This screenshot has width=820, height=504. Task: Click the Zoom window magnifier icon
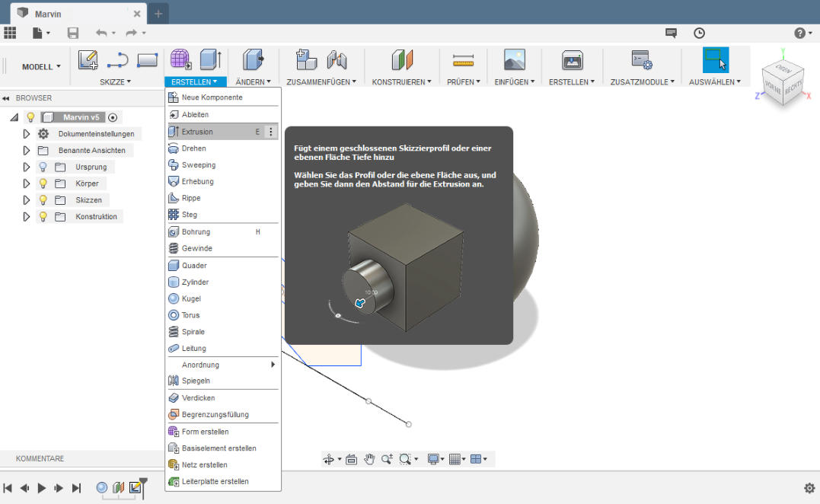[x=405, y=460]
